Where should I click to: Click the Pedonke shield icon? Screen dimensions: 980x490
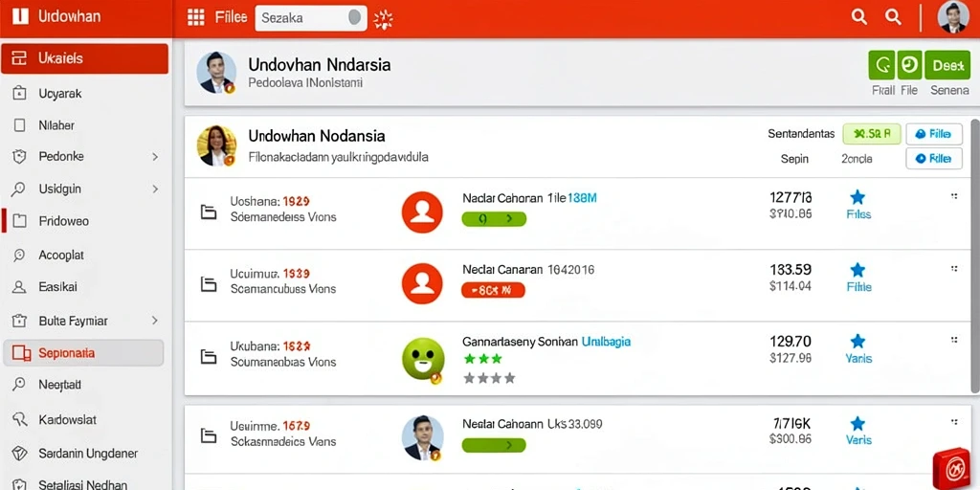pyautogui.click(x=19, y=156)
